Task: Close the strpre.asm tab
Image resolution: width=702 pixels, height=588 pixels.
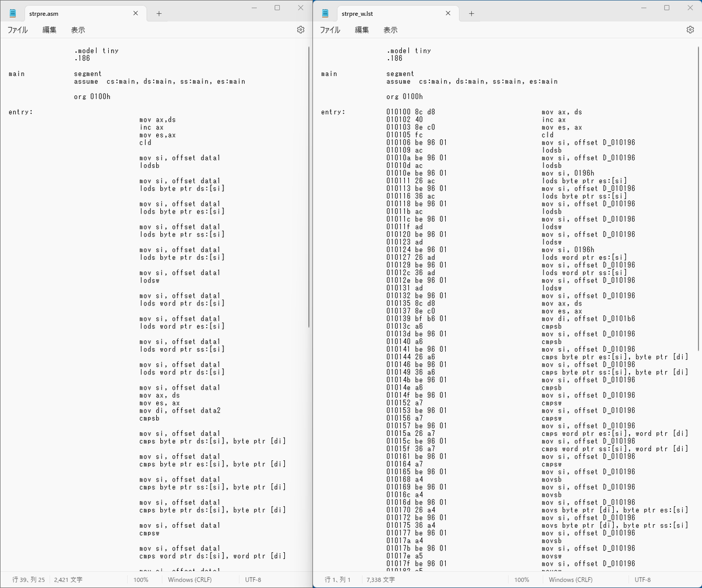Action: (x=137, y=13)
